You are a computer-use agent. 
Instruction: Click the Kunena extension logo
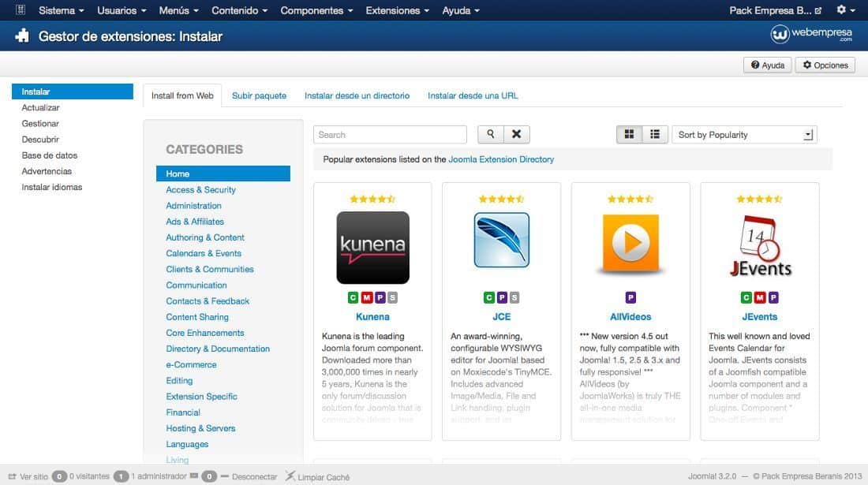click(372, 247)
